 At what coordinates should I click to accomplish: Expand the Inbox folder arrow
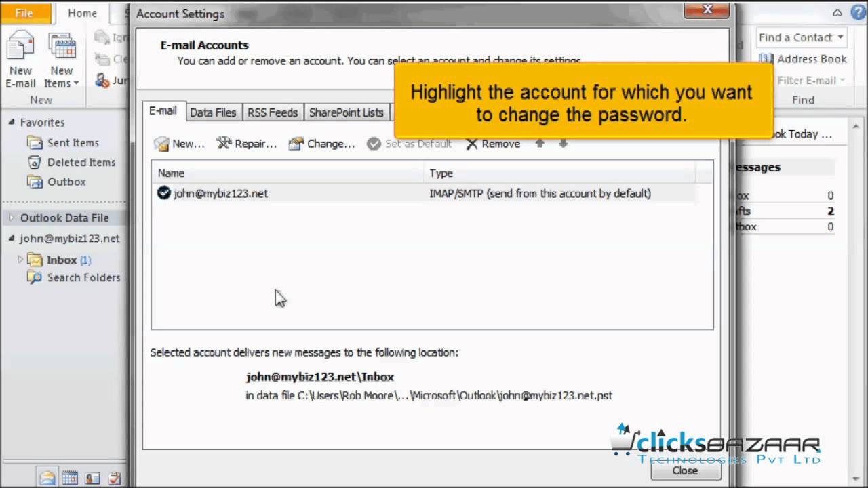tap(20, 259)
